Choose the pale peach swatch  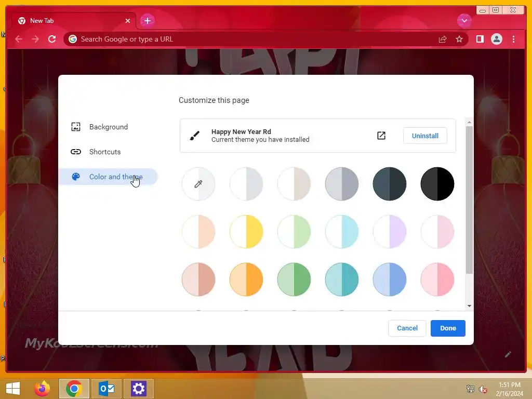198,232
